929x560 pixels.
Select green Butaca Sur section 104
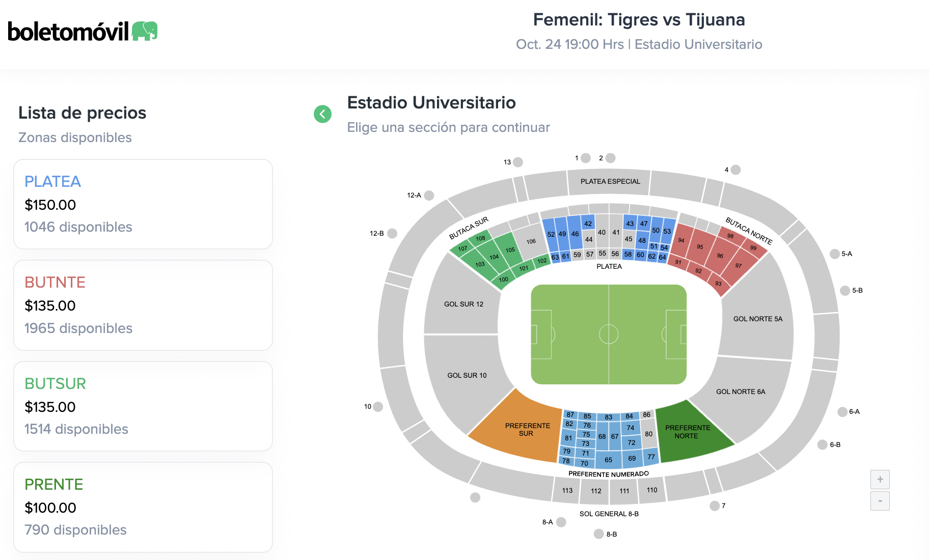click(x=494, y=257)
